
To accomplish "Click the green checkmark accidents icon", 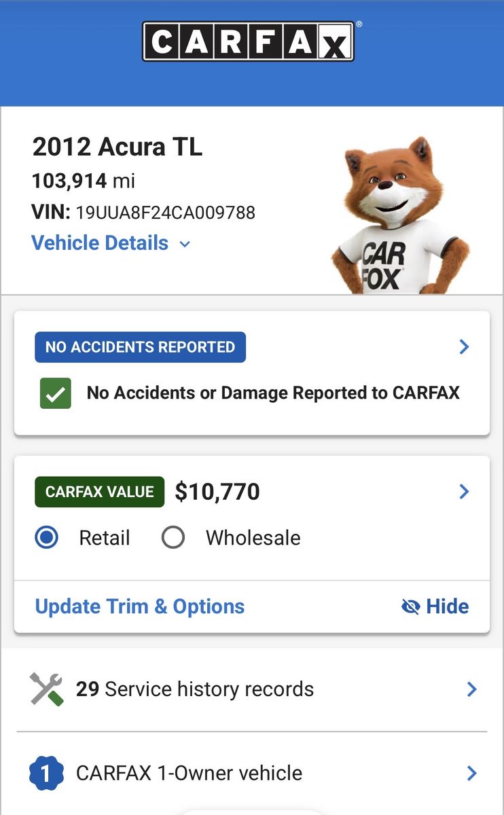I will (x=56, y=393).
